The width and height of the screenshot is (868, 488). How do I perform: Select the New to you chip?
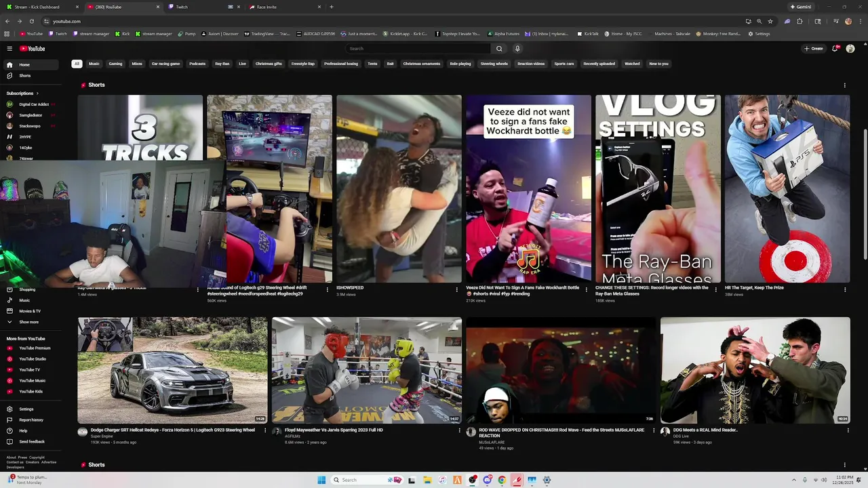[659, 64]
